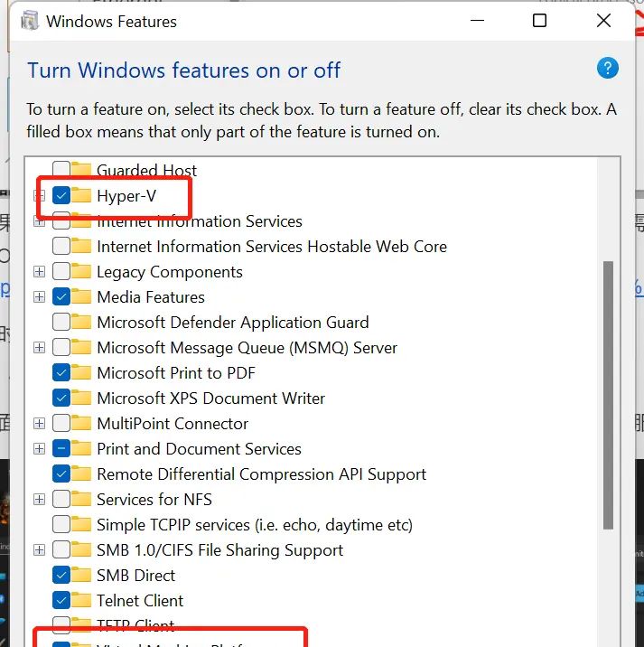The image size is (644, 647).
Task: Disable the Telnet Client checkbox
Action: pyautogui.click(x=61, y=600)
